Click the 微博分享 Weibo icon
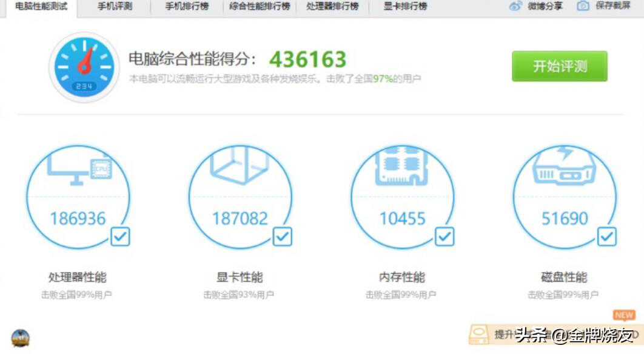This screenshot has width=644, height=354. pos(515,7)
